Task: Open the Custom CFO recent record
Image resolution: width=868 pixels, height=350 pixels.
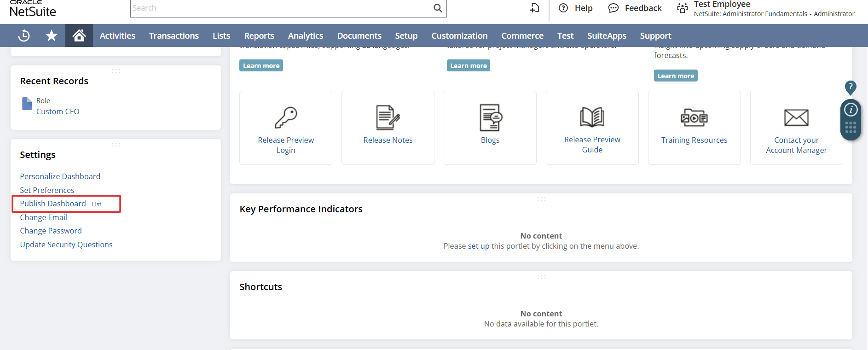Action: pos(58,111)
